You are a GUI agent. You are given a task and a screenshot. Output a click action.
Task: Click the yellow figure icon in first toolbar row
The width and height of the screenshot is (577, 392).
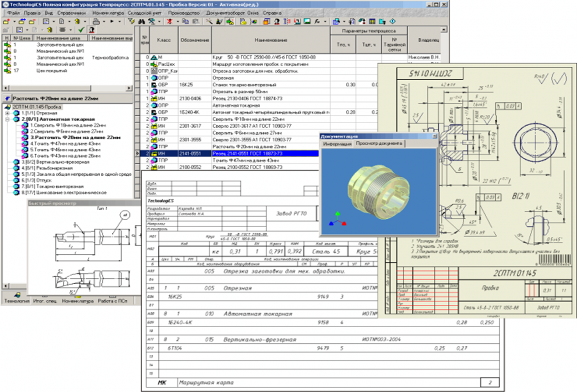77,21
